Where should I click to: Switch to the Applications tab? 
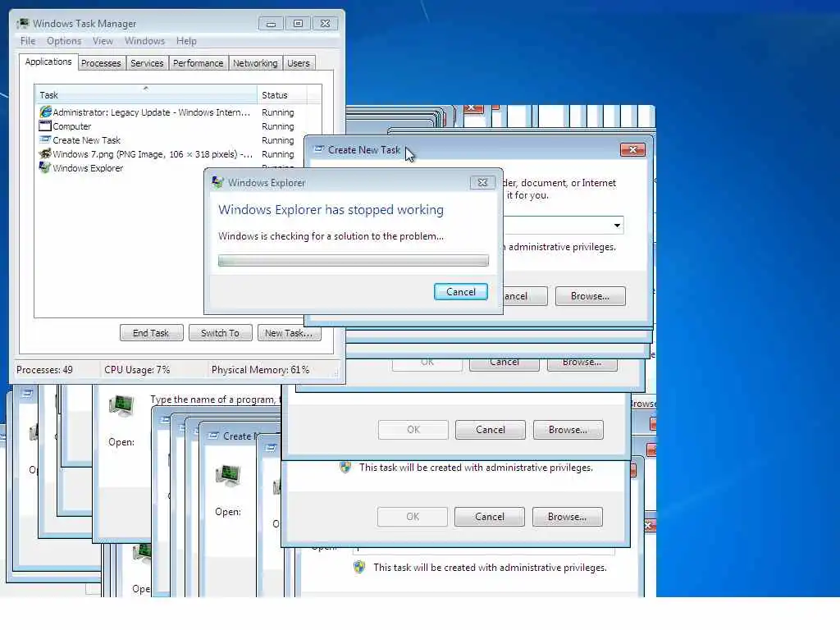(48, 62)
